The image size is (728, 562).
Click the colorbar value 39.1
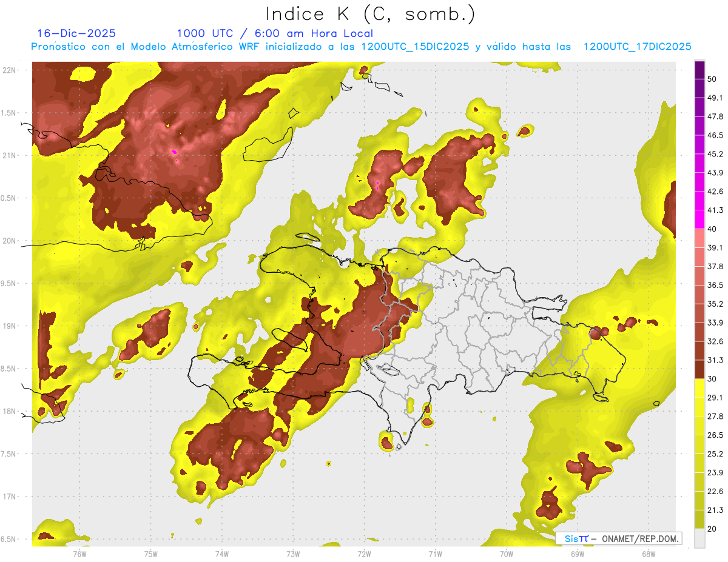pos(715,247)
